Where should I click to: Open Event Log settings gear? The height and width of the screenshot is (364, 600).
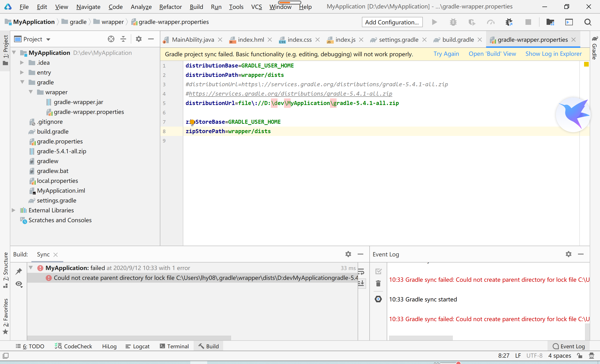coord(568,254)
